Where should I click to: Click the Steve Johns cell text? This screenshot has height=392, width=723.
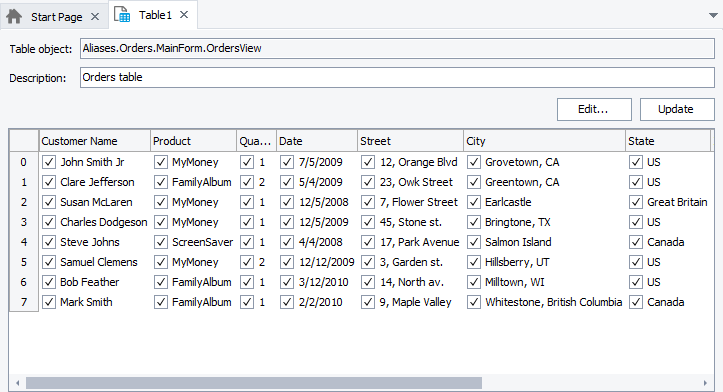coord(90,242)
